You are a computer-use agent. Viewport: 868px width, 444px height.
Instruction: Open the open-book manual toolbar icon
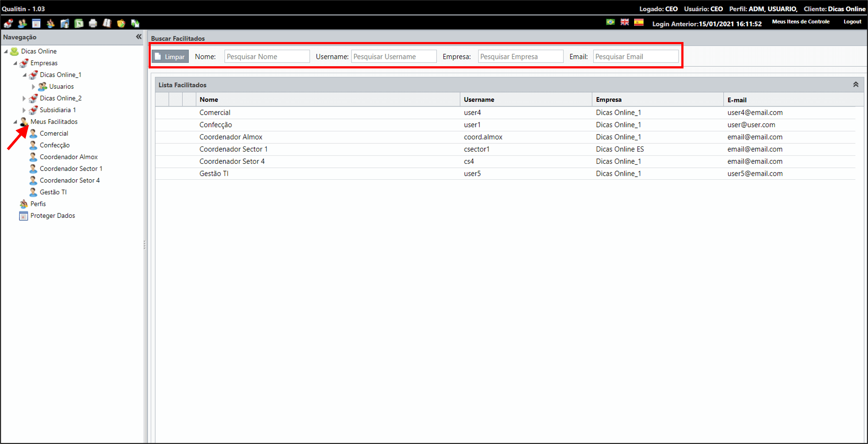pos(107,23)
